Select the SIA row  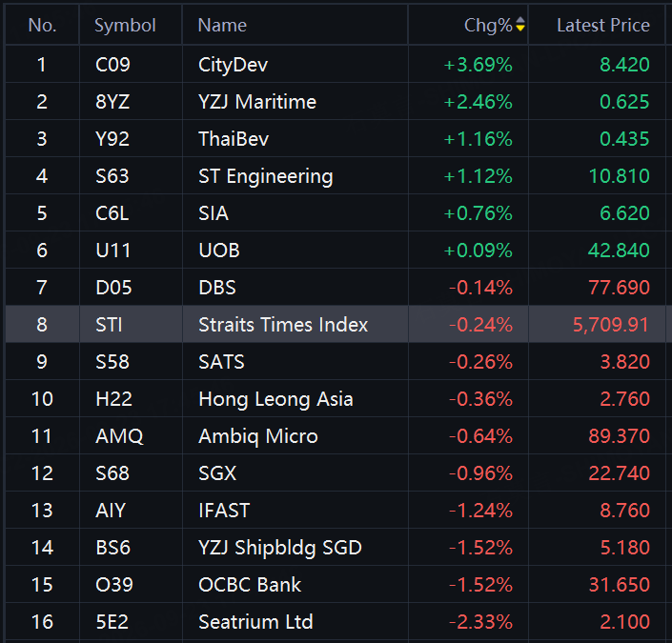336,213
